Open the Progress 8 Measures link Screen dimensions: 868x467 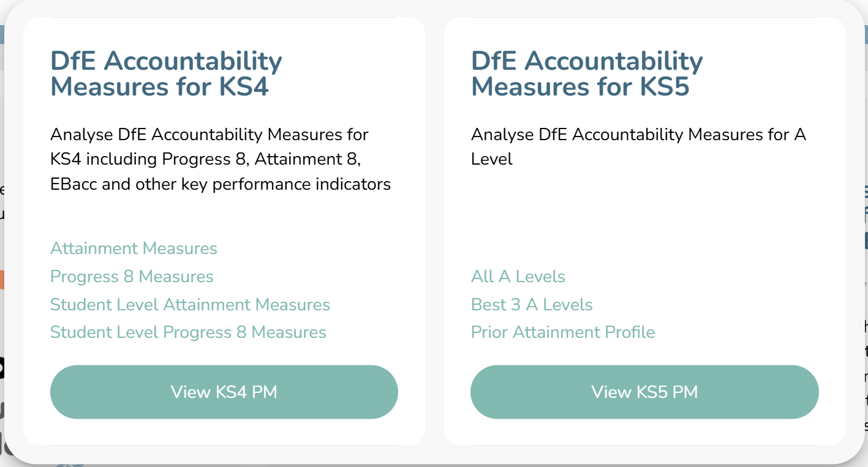click(132, 277)
